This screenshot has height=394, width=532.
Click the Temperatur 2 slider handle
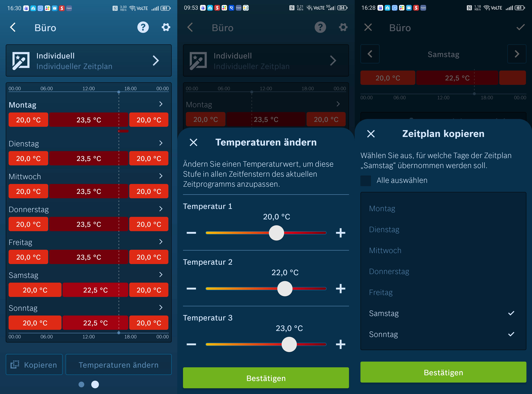[x=285, y=289]
